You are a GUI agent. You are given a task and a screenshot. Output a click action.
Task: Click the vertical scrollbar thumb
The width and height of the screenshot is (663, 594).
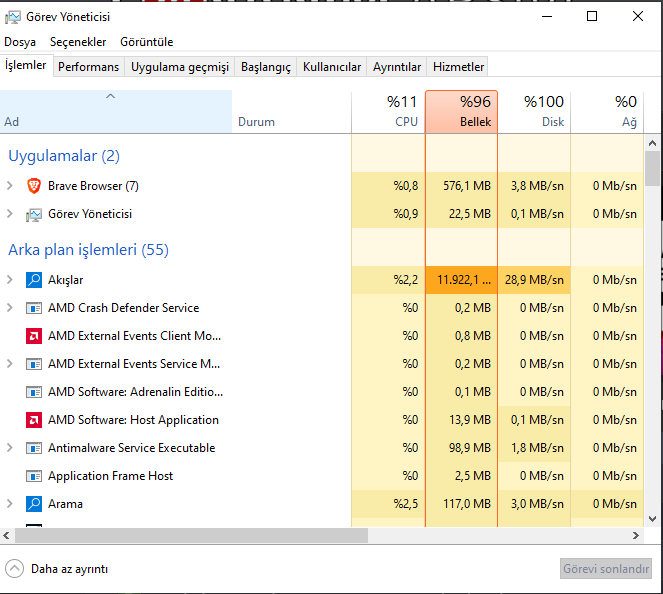(x=653, y=168)
